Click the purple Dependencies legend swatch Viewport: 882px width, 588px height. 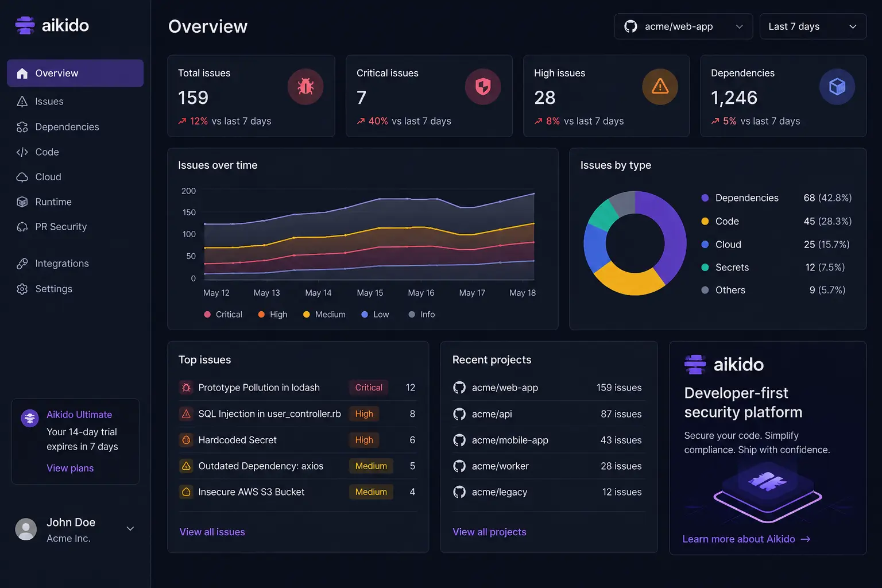(x=705, y=198)
